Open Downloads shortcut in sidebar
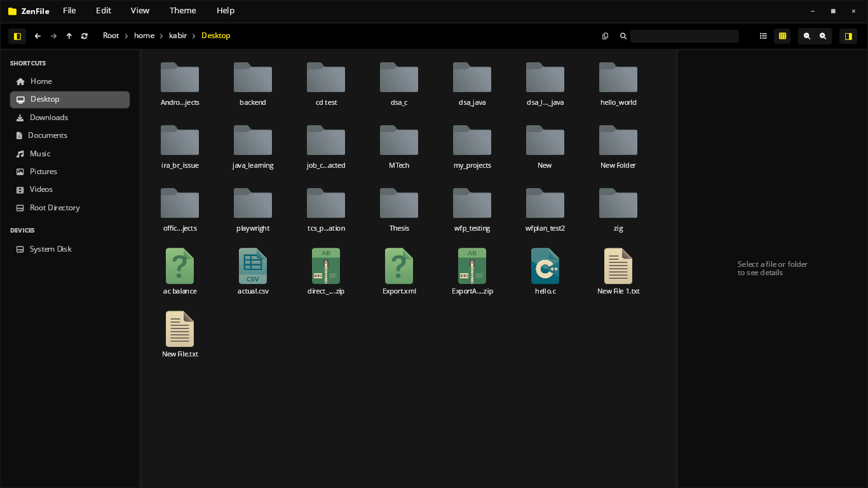Image resolution: width=868 pixels, height=488 pixels. (x=70, y=118)
